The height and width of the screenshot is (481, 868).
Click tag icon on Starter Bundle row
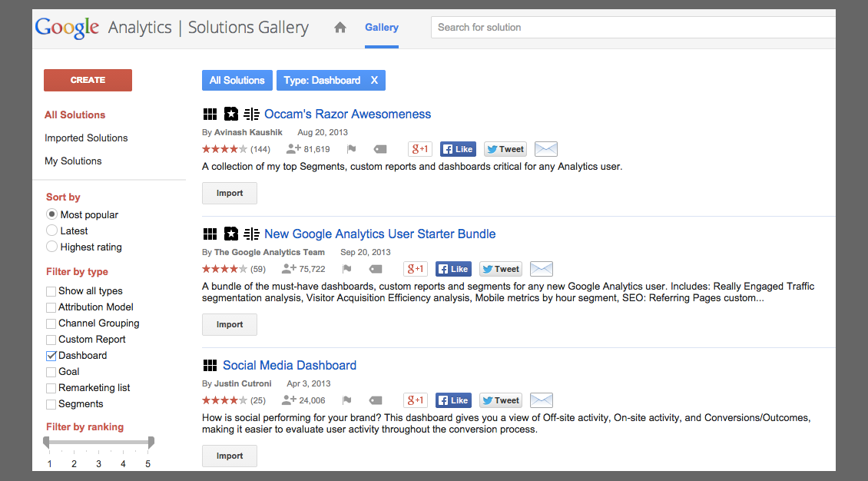(376, 269)
